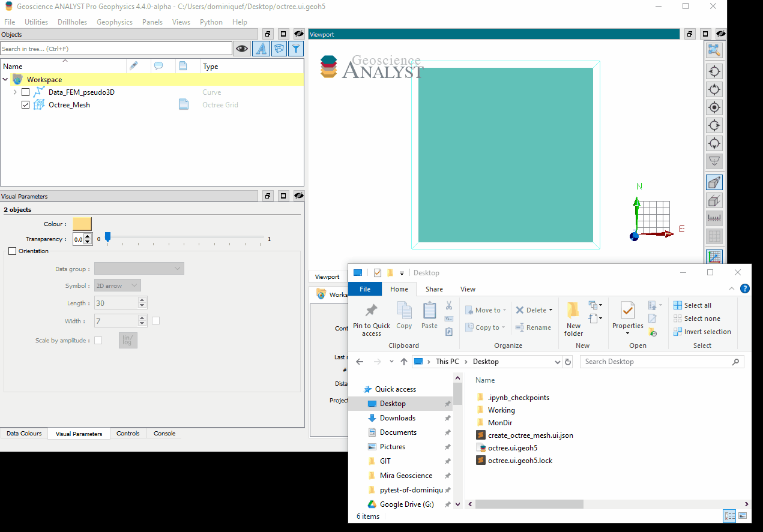Toggle the text label 'A' icon
The height and width of the screenshot is (532, 763).
[261, 49]
